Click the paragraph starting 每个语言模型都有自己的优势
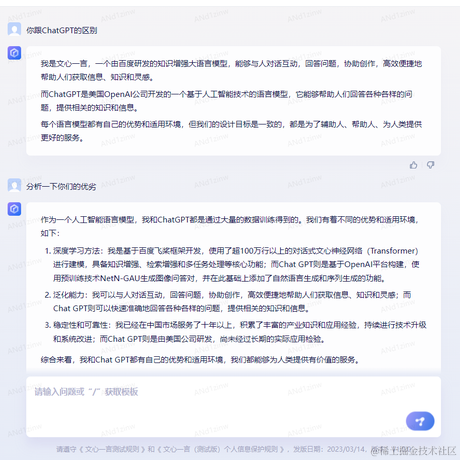Screen dimensions: 460x460 coord(231,131)
